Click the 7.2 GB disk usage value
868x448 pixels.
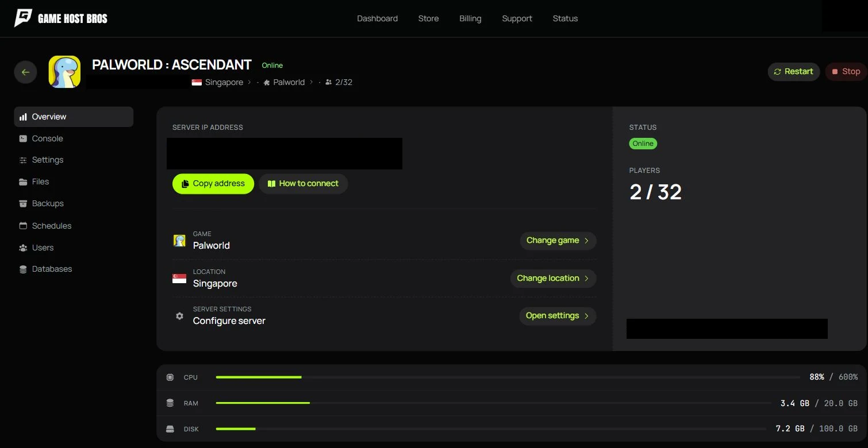[790, 429]
